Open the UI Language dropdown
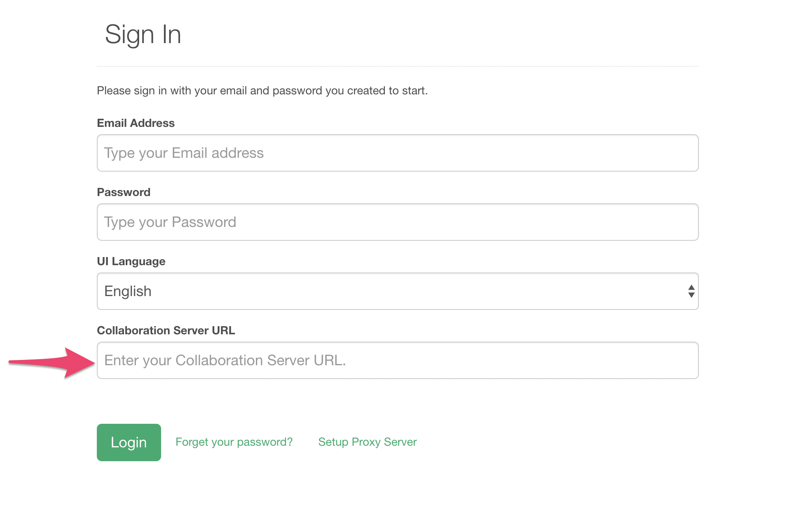Screen dimensions: 812x510 397,291
